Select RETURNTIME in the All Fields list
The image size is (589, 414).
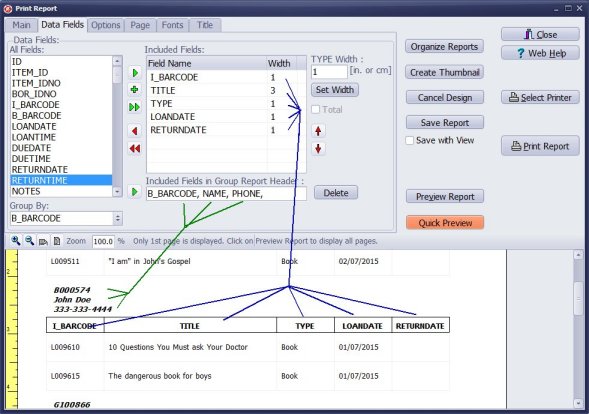pos(61,180)
